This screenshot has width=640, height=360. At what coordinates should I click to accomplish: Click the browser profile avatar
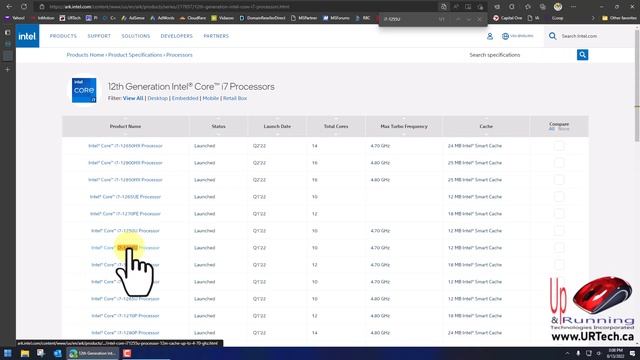(558, 7)
